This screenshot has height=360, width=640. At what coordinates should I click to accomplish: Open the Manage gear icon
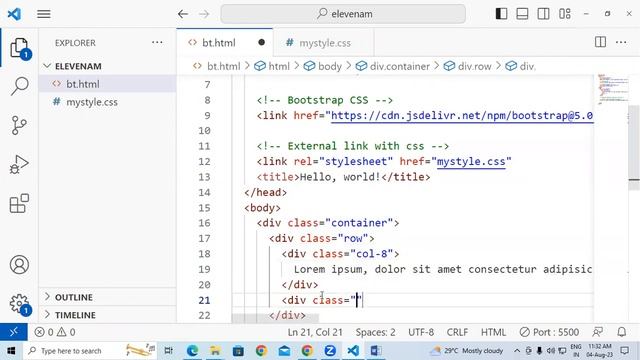(19, 304)
